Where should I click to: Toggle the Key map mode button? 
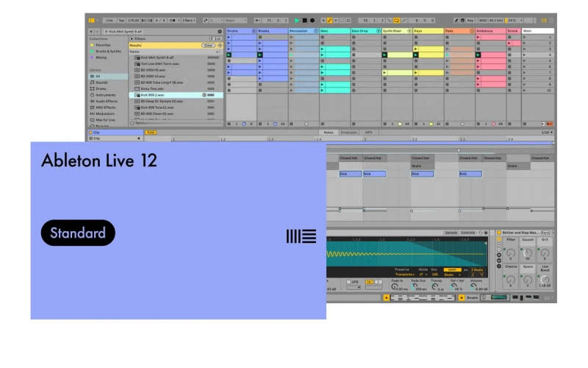pos(470,21)
